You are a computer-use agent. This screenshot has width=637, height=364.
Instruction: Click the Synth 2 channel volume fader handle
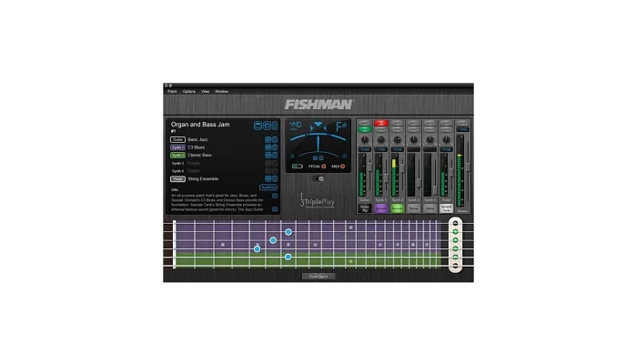(x=402, y=167)
